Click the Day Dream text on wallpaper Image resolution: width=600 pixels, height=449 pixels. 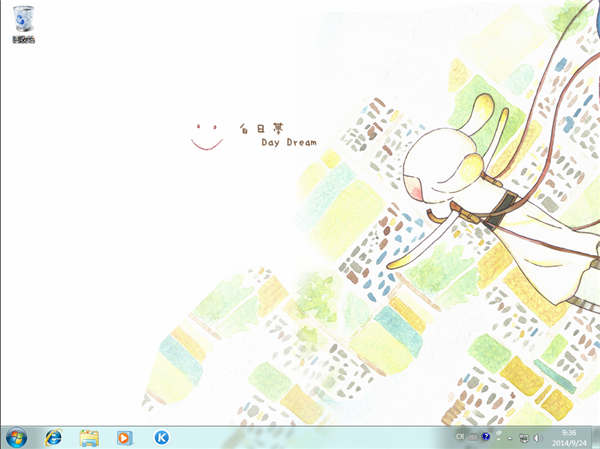coord(288,143)
